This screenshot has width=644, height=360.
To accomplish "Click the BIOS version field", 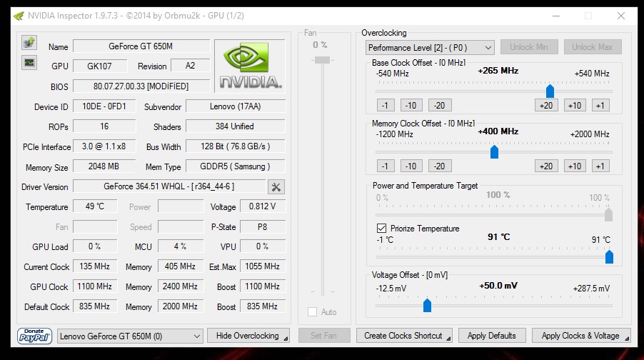I will pyautogui.click(x=141, y=86).
